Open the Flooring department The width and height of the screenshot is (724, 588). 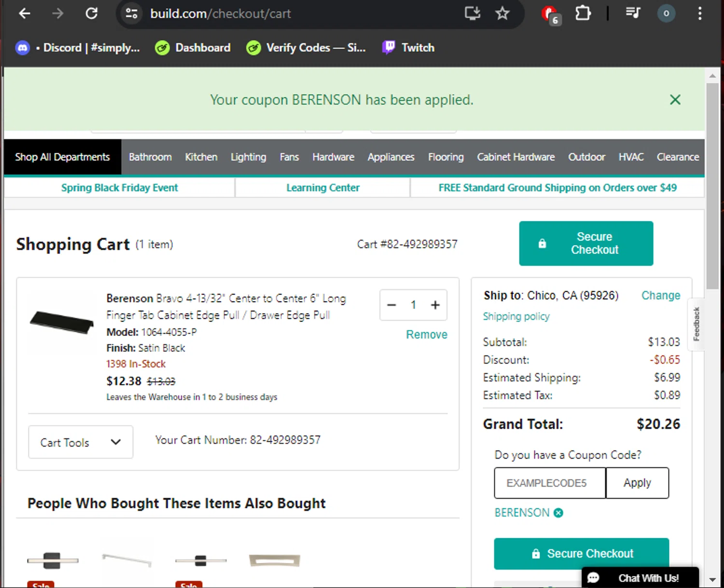pos(446,157)
